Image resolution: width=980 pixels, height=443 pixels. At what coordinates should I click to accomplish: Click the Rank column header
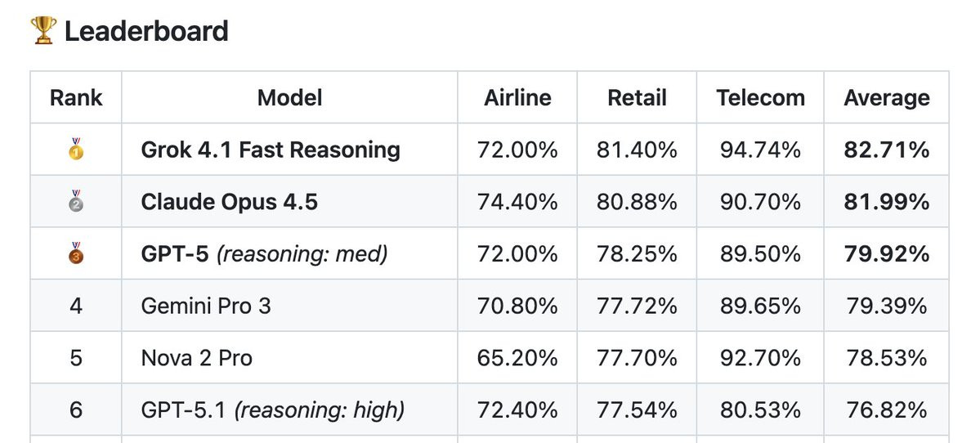(76, 97)
